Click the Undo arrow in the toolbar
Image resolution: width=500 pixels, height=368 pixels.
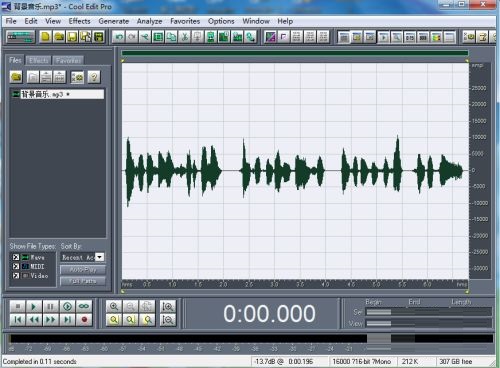pos(118,37)
